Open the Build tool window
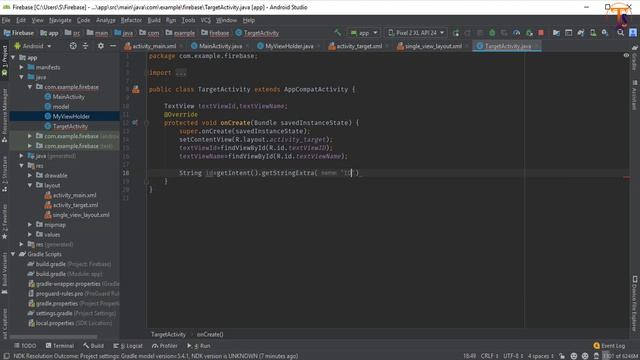Viewport: 640px width, 360px height. (x=93, y=346)
